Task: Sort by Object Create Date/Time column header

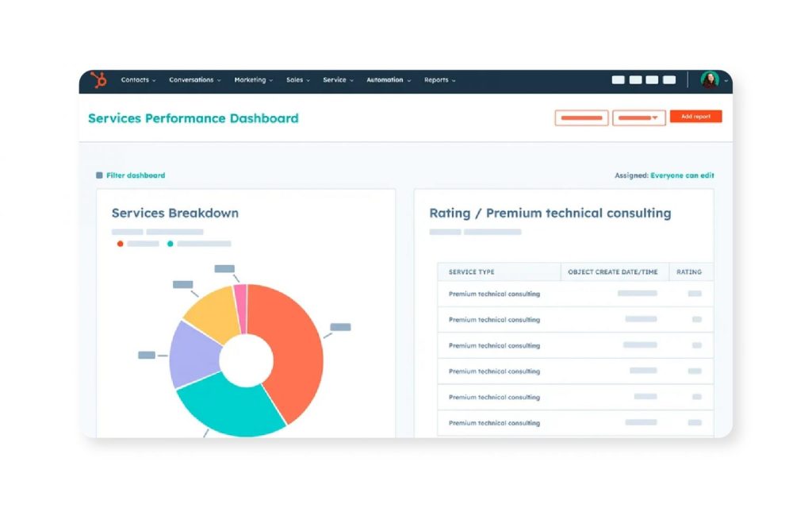Action: (613, 272)
